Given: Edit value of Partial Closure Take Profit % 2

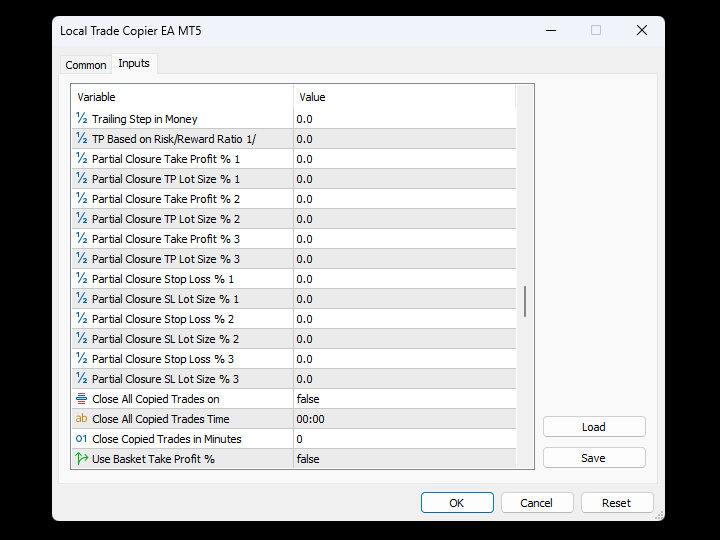Looking at the screenshot, I should click(x=405, y=199).
